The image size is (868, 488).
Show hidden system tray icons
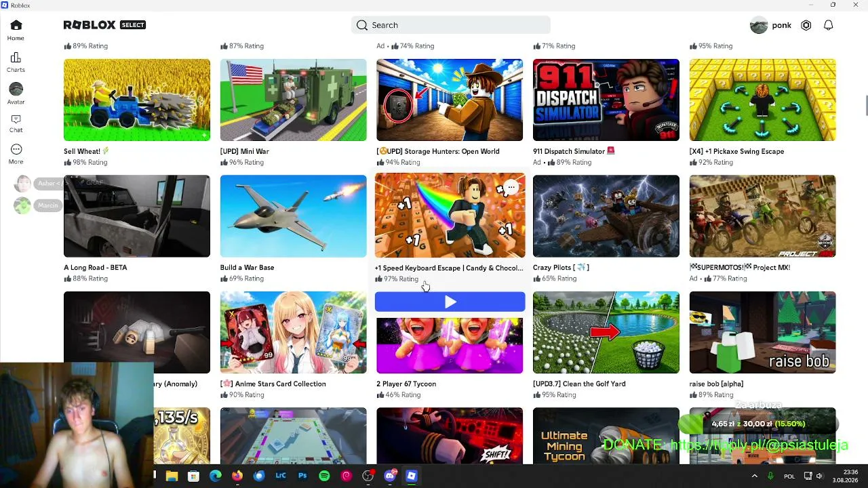coord(754,476)
